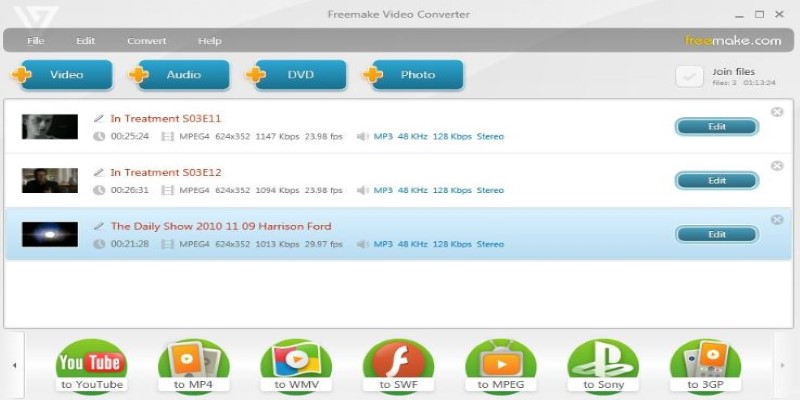Convert to YouTube
Image resolution: width=800 pixels, height=400 pixels.
click(92, 366)
